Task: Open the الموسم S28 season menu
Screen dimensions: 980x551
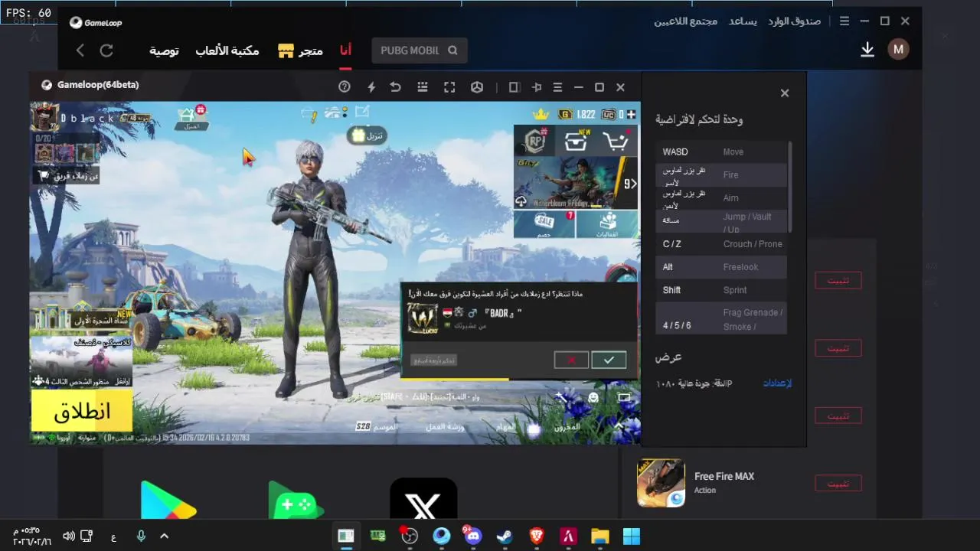Action: pos(377,426)
